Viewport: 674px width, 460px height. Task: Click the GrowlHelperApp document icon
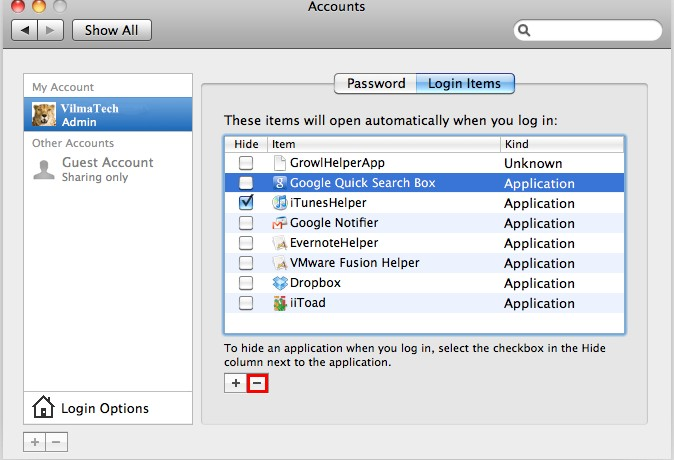coord(279,163)
